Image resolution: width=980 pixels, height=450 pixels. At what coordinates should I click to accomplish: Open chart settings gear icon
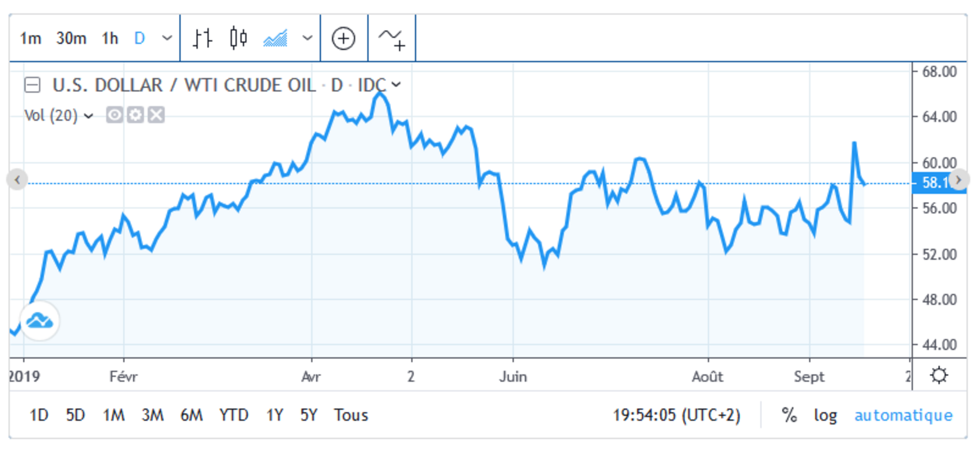[939, 375]
